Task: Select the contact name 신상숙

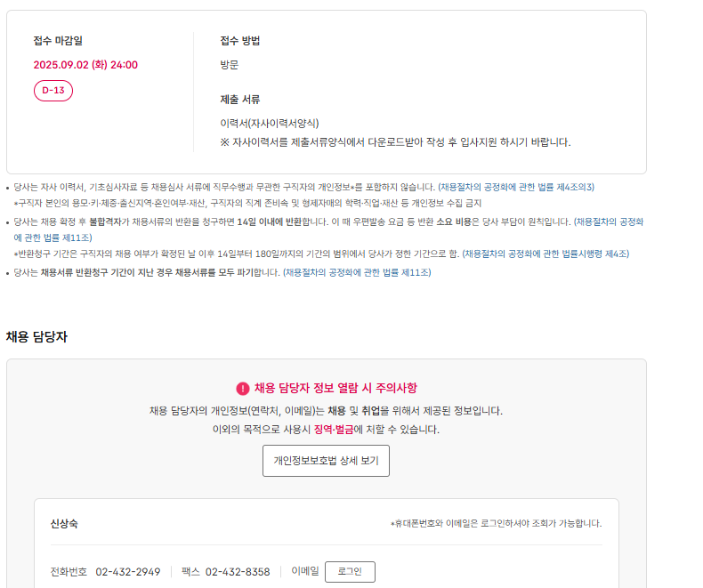Action: pos(64,524)
